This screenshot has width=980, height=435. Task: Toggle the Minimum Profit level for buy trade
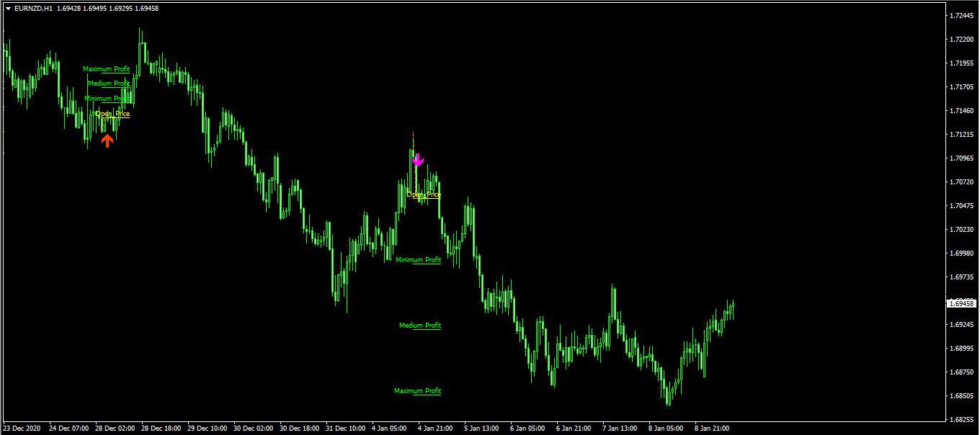[x=106, y=99]
